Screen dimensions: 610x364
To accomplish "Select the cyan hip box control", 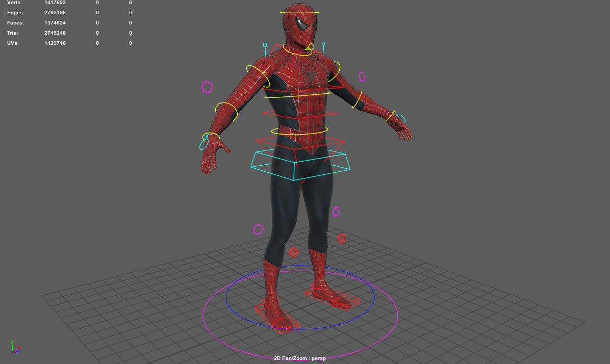I will (300, 165).
